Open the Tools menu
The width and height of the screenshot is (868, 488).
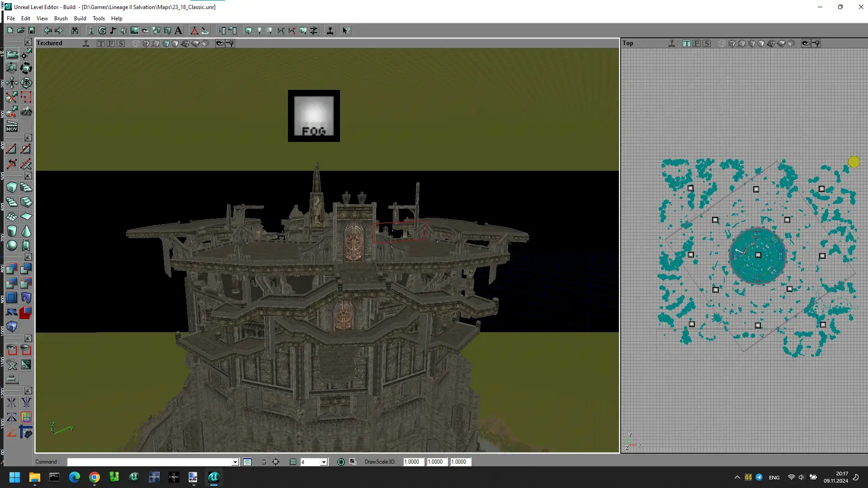99,19
